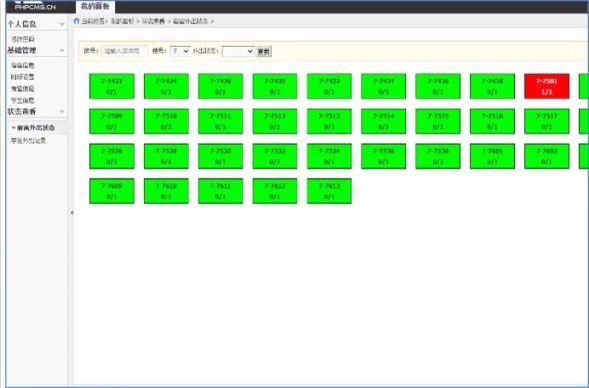The width and height of the screenshot is (589, 388).
Task: Collapse the 状态查看 sidebar section
Action: coord(62,112)
